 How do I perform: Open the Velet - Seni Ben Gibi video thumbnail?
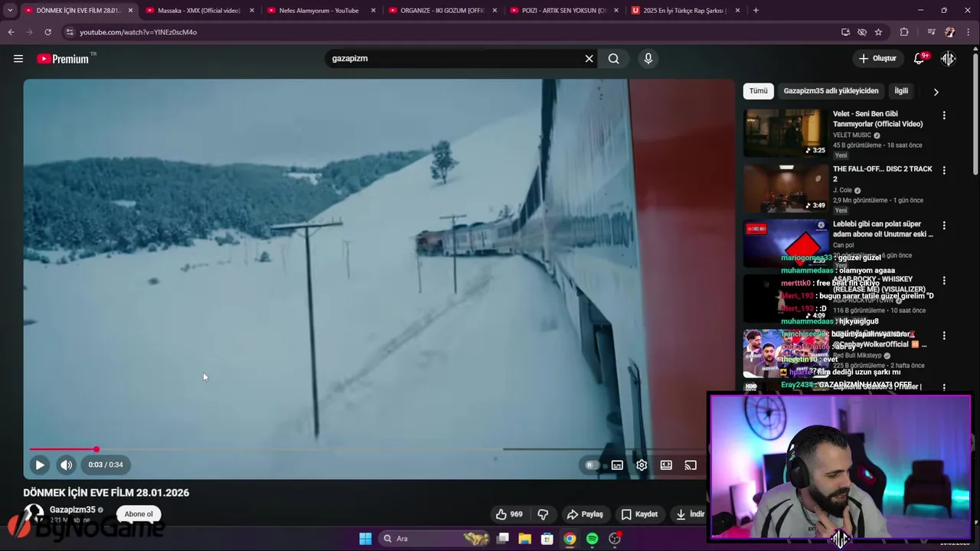(x=786, y=133)
